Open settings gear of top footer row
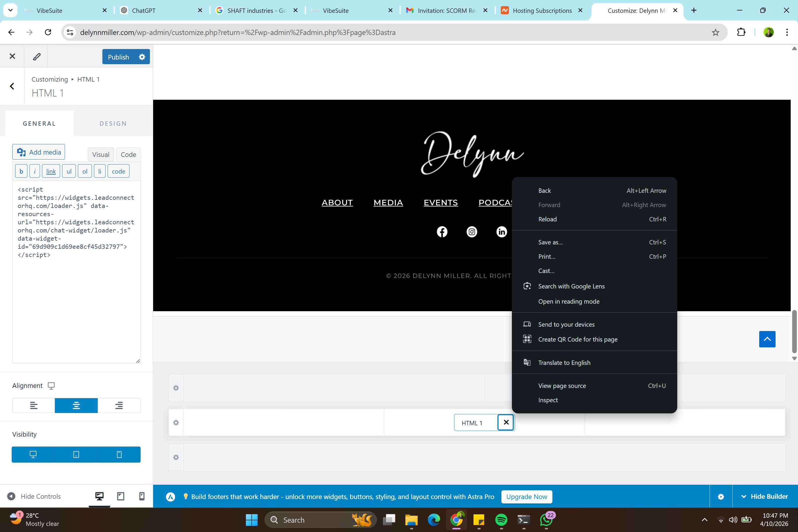Image resolution: width=798 pixels, height=532 pixels. [x=176, y=388]
